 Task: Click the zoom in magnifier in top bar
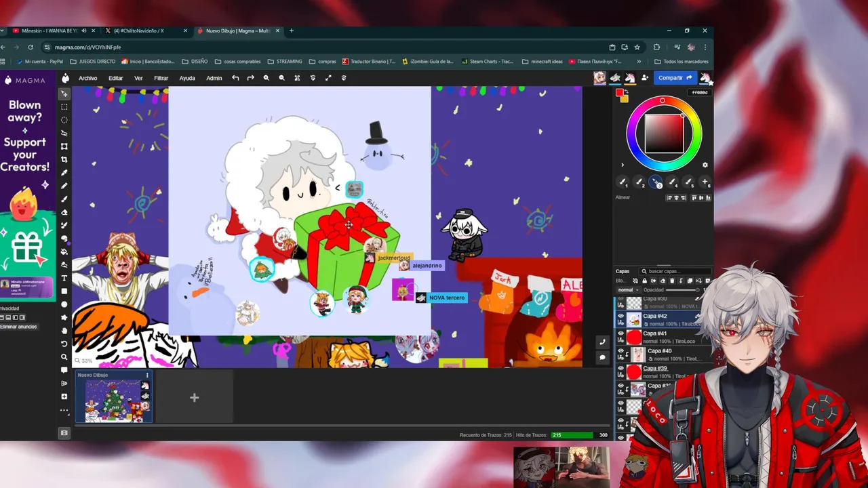pyautogui.click(x=266, y=78)
